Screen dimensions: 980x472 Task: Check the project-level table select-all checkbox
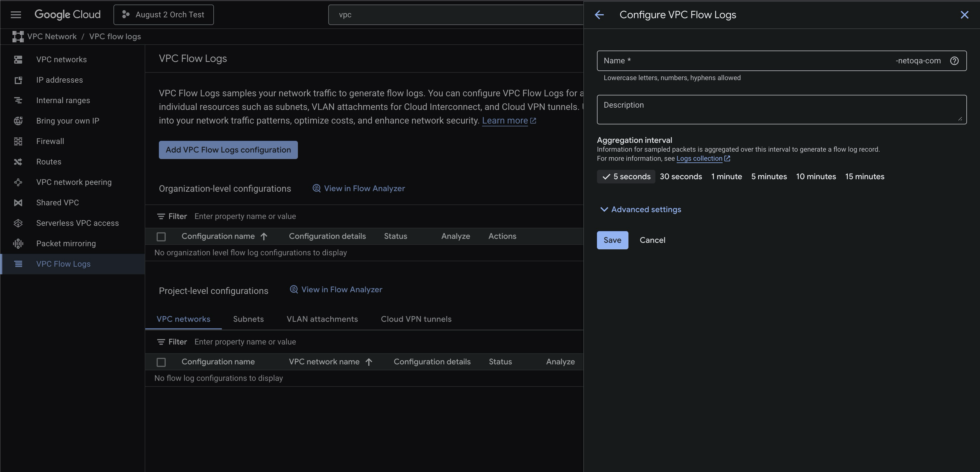point(161,362)
